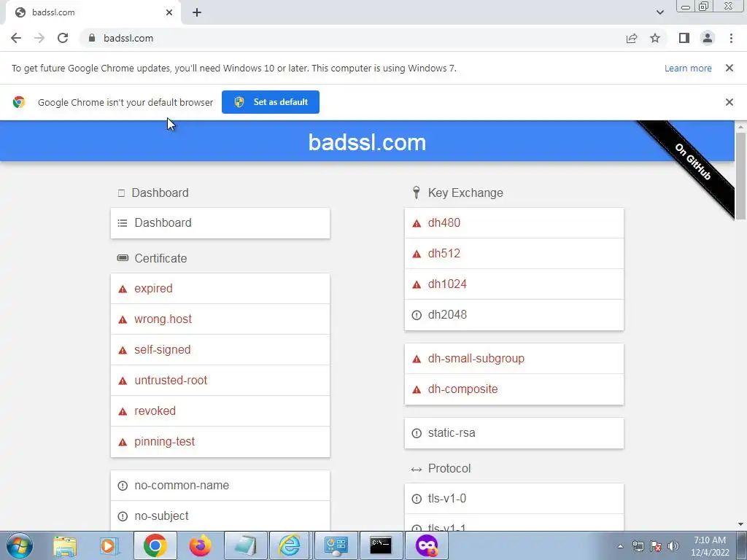The width and height of the screenshot is (747, 560).
Task: Share this page using the share icon
Action: 632,38
